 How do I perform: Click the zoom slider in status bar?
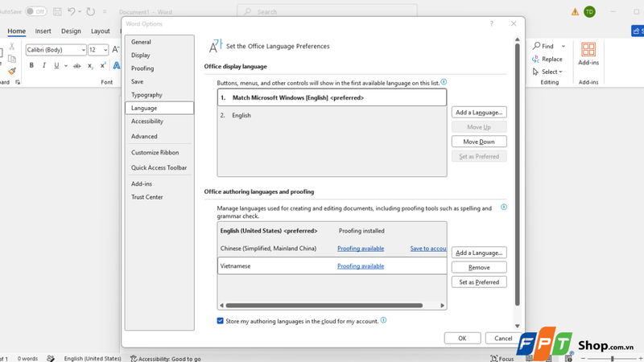pyautogui.click(x=612, y=359)
